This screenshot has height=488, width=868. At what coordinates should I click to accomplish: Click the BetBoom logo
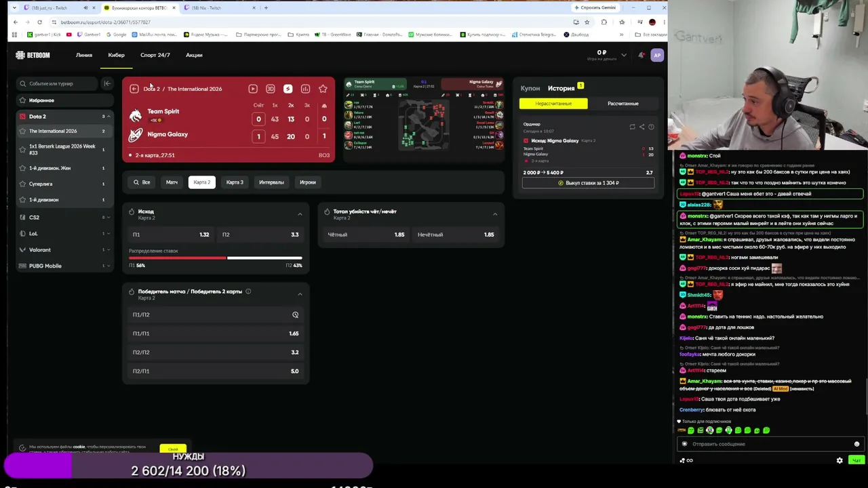33,55
